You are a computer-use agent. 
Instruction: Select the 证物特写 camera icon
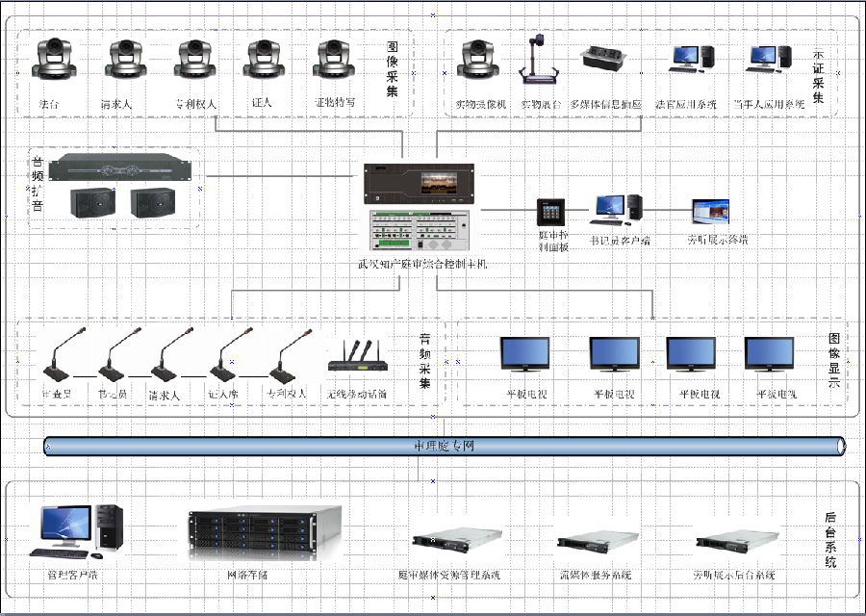tap(334, 60)
